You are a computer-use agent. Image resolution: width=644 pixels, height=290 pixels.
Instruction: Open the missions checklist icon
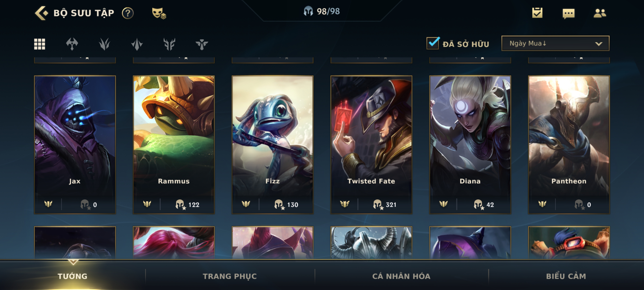[x=537, y=13]
